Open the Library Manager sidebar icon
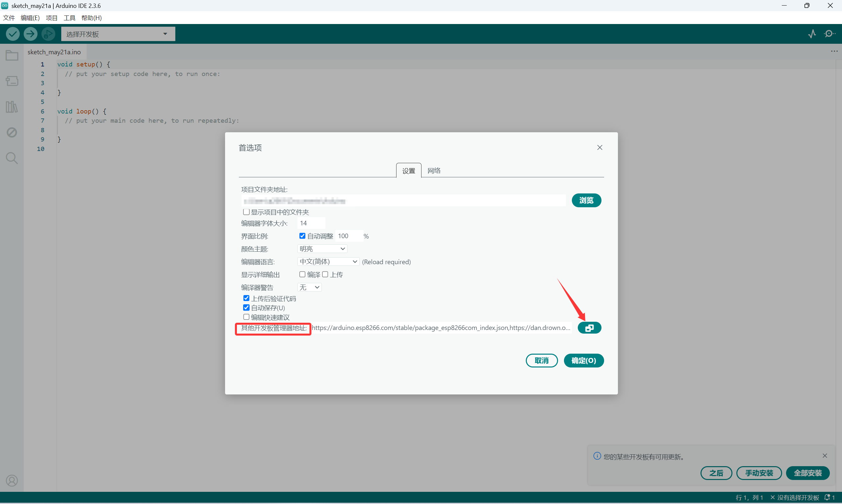This screenshot has width=842, height=504. tap(12, 107)
